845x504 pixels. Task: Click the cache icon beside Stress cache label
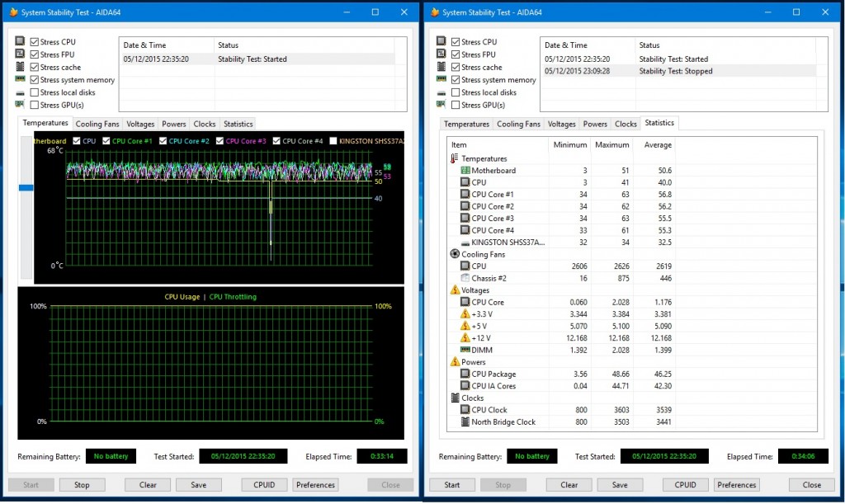[x=18, y=67]
